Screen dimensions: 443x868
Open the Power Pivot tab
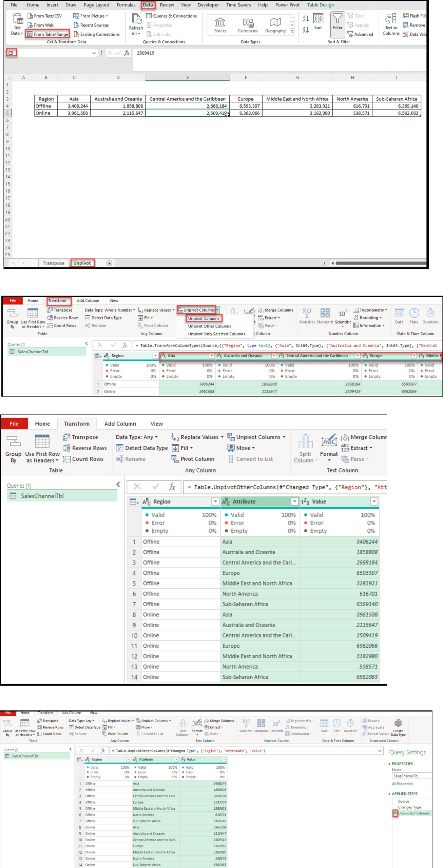point(287,5)
